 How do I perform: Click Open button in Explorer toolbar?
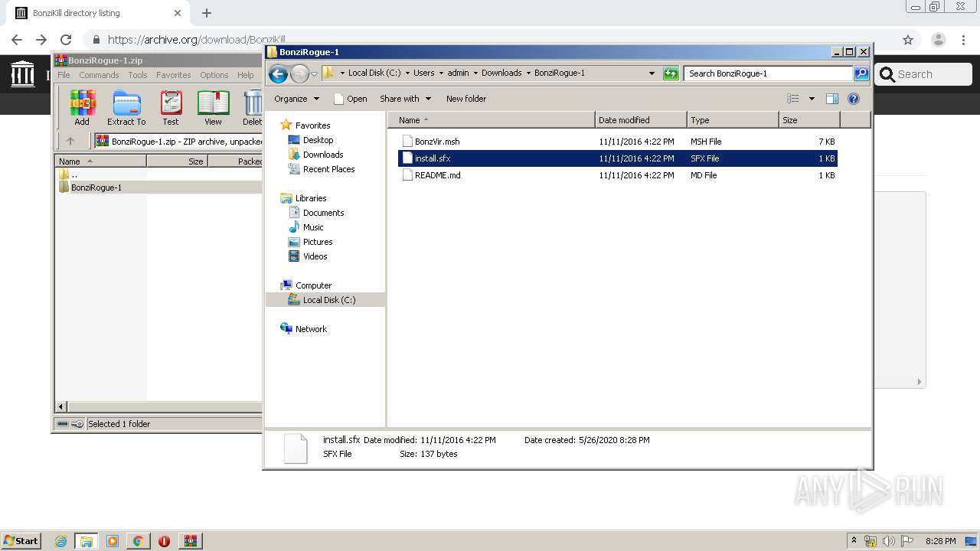(x=350, y=99)
